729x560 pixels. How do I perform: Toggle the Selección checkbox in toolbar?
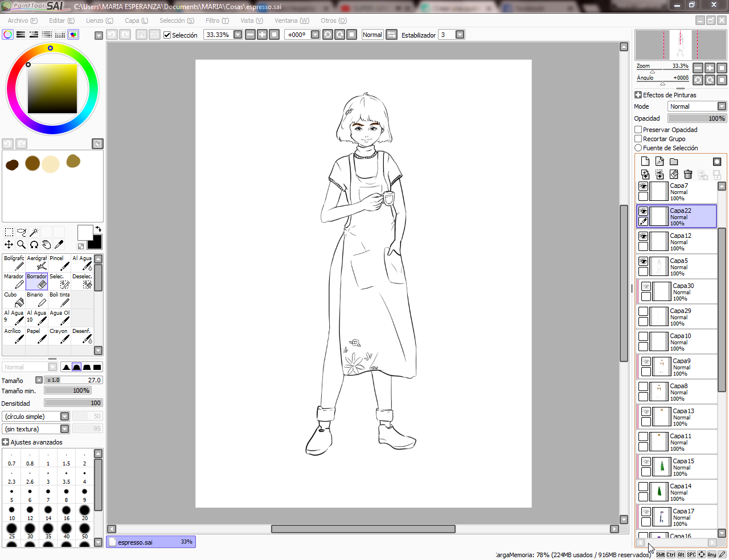[167, 35]
